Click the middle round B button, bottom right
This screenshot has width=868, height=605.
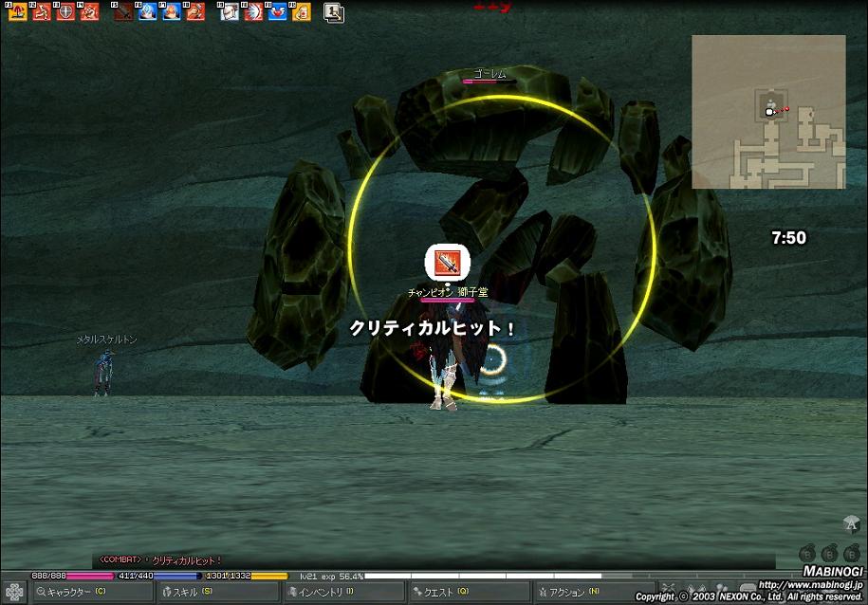pos(829,553)
